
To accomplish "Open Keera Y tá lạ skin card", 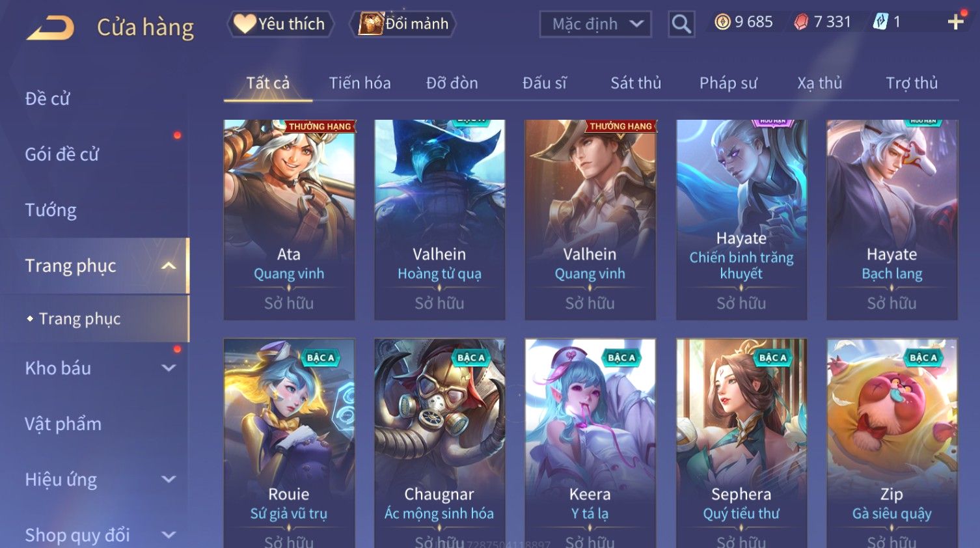I will 590,443.
